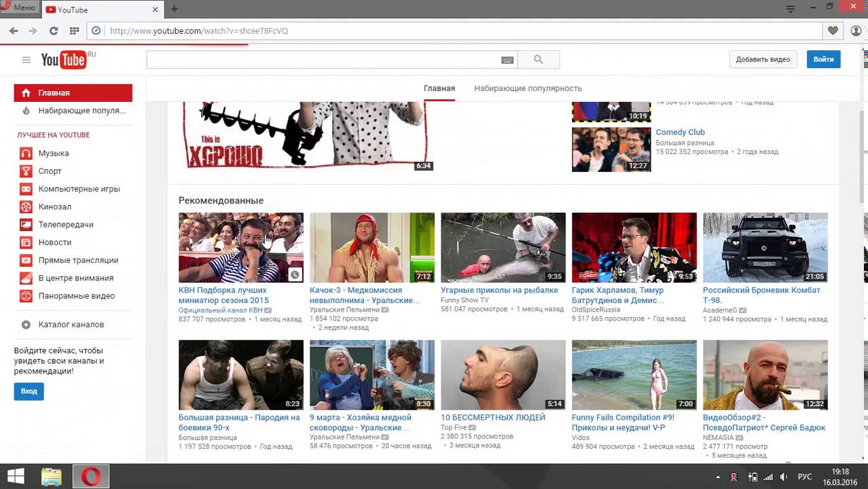Click the browser forward arrow
Viewport: 868px width, 489px height.
coord(33,31)
